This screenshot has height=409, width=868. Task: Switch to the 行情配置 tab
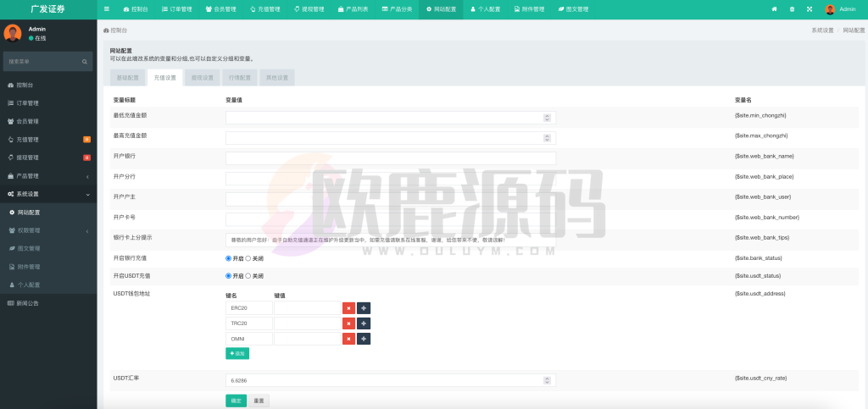(240, 78)
